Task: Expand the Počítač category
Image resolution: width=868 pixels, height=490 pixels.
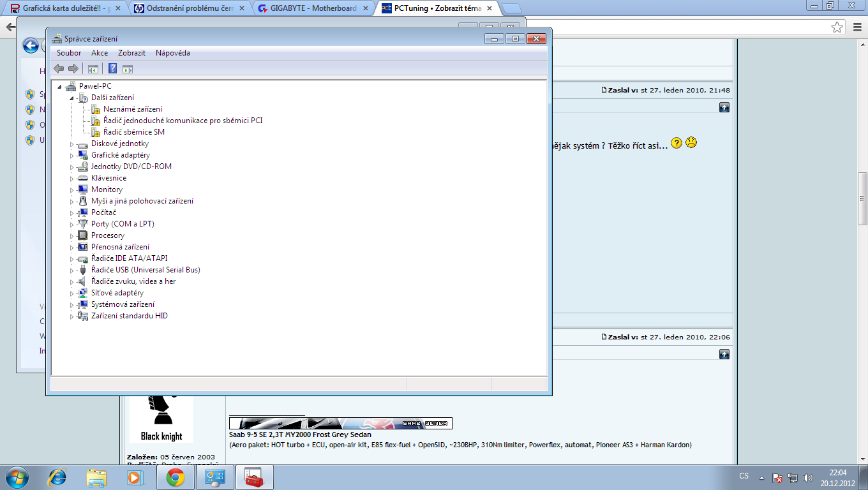Action: tap(71, 213)
